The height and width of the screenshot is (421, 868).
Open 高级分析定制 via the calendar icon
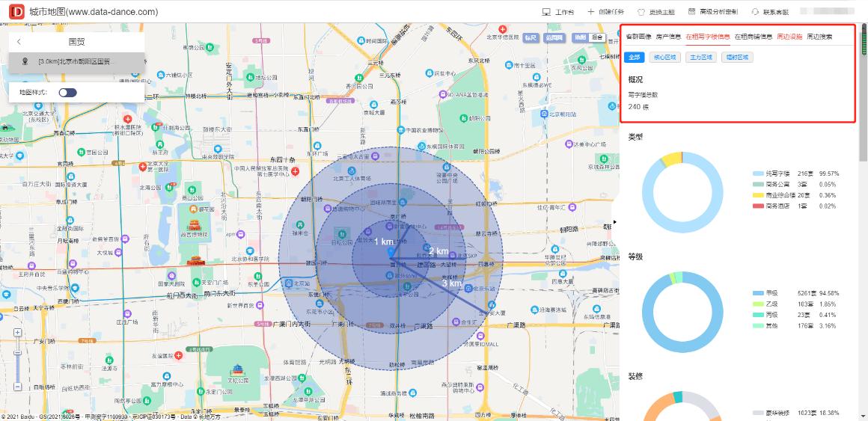pyautogui.click(x=692, y=12)
